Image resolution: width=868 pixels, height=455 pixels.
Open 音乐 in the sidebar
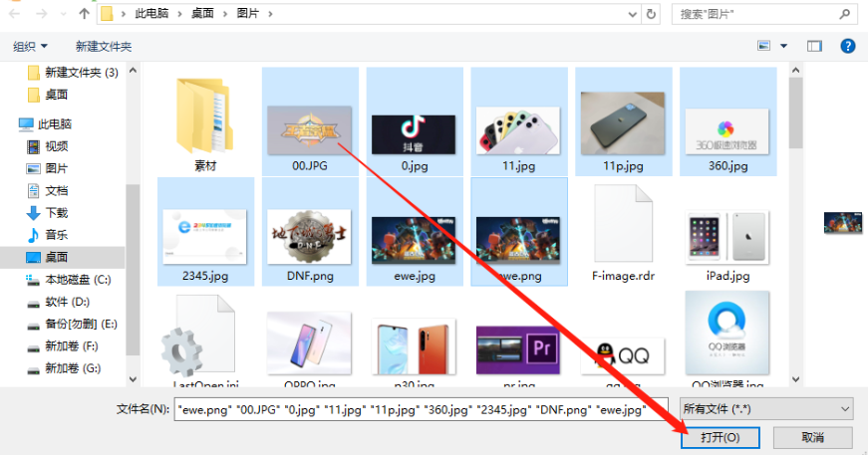(48, 235)
